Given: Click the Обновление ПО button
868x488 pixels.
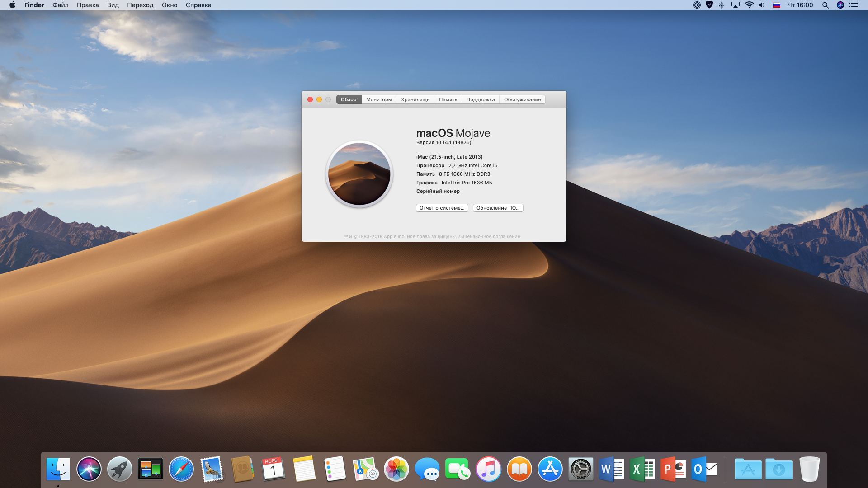Looking at the screenshot, I should [x=498, y=208].
